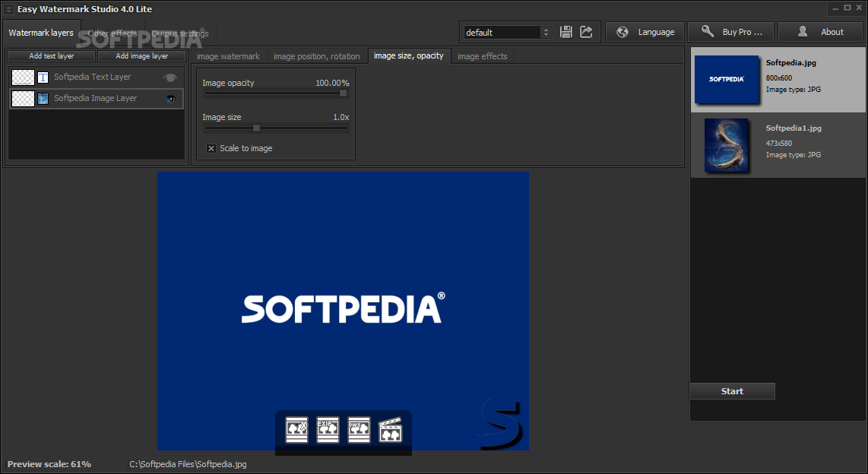Open the image effects tab

pyautogui.click(x=482, y=56)
